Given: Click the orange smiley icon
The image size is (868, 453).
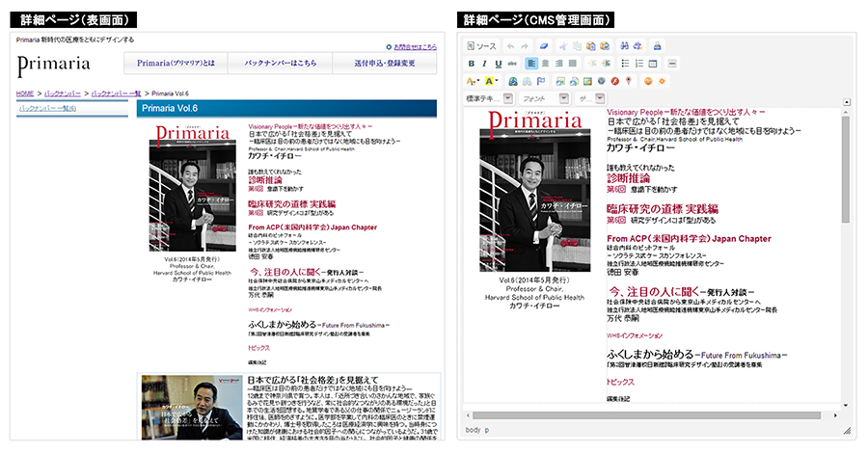Looking at the screenshot, I should [648, 81].
